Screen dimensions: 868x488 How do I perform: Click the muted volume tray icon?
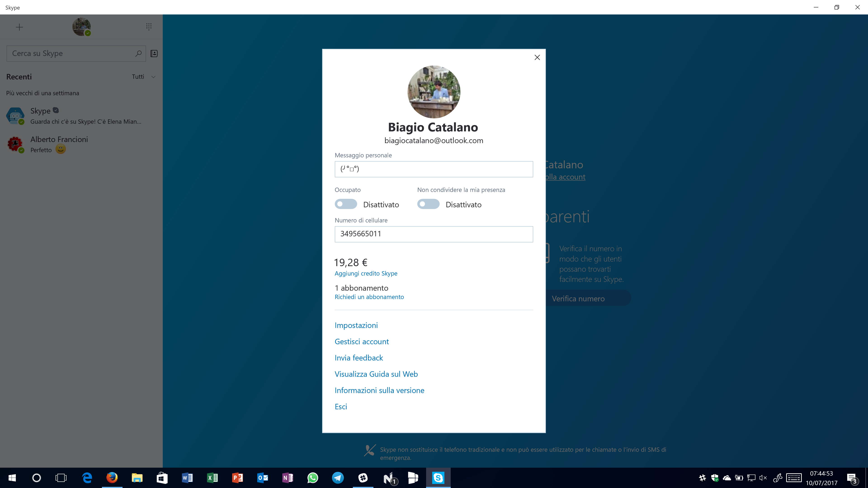pos(763,478)
